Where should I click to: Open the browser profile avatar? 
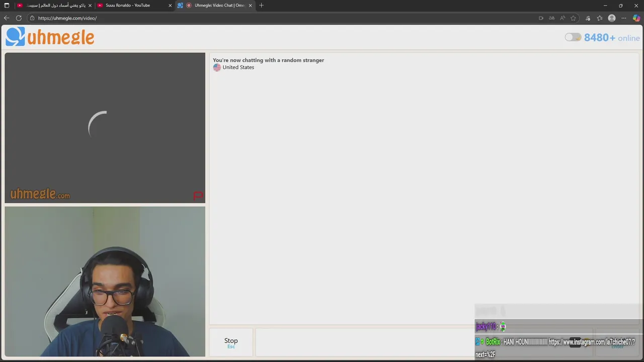[612, 18]
